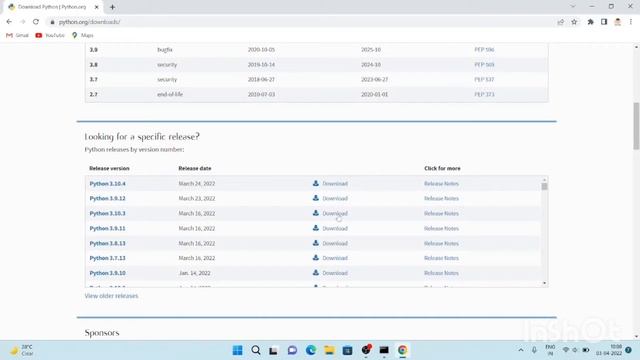Click View older releases link
The height and width of the screenshot is (360, 640).
pyautogui.click(x=111, y=296)
